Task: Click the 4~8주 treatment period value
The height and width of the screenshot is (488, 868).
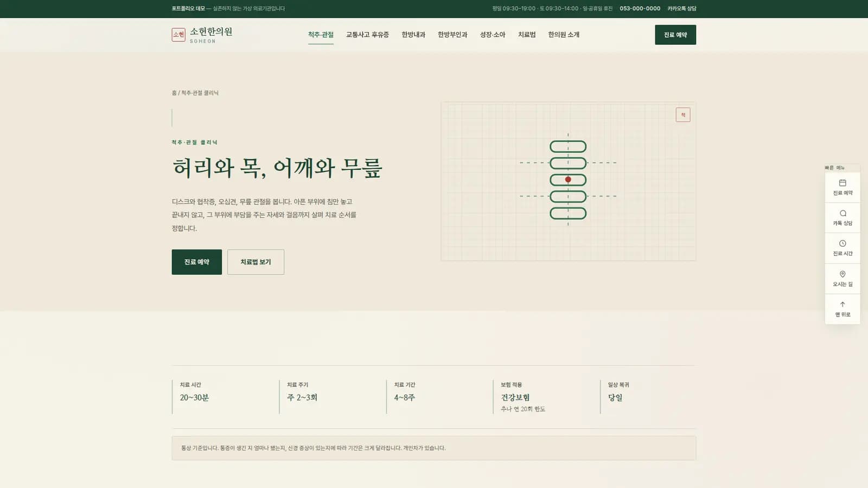Action: click(x=405, y=397)
